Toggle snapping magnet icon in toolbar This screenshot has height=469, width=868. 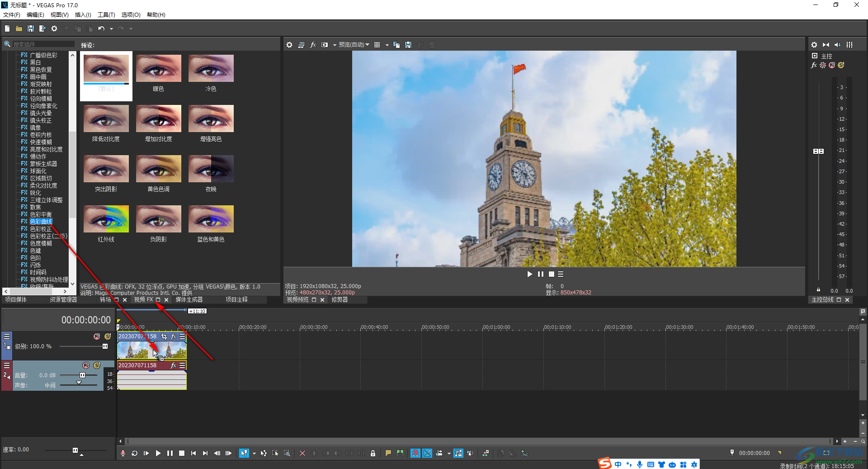(x=415, y=453)
